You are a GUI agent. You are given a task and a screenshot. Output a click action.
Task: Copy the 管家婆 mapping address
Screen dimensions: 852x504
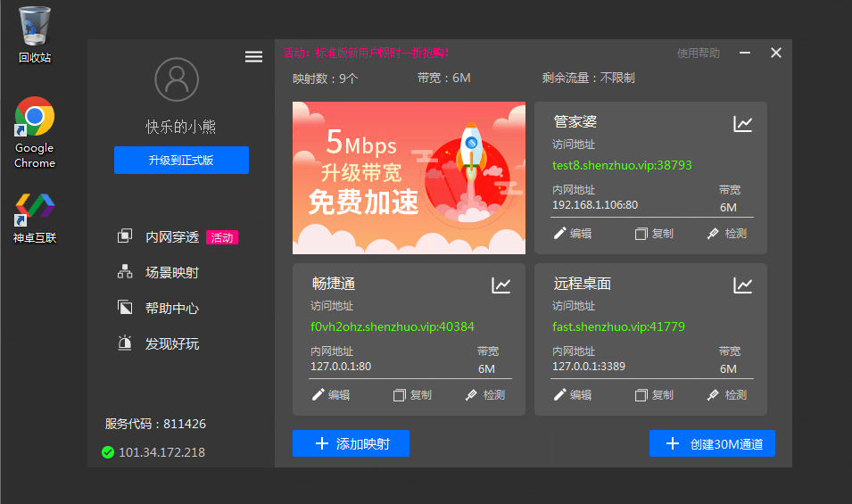pos(654,234)
